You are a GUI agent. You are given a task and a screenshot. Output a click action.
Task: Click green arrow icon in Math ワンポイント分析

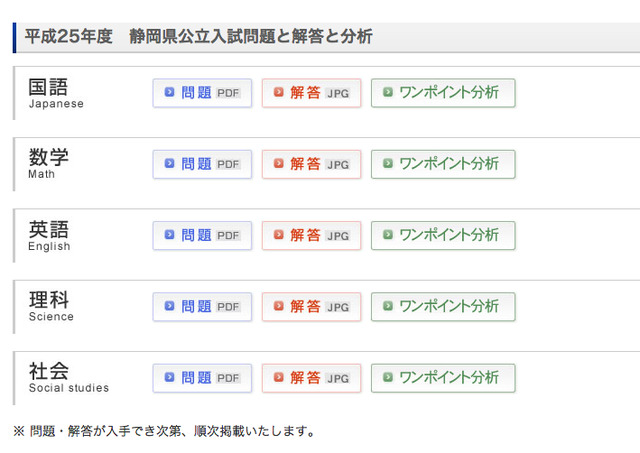388,164
